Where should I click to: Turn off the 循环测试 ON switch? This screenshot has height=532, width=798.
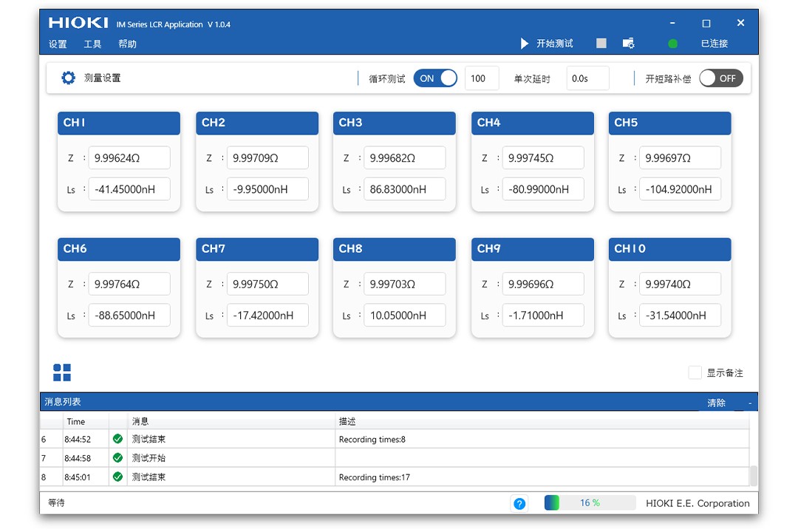[x=435, y=78]
